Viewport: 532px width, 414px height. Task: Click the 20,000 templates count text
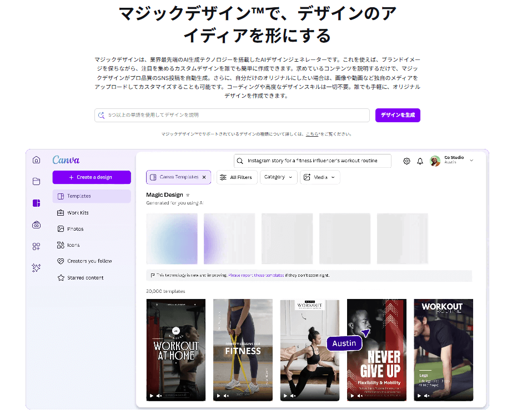[165, 291]
